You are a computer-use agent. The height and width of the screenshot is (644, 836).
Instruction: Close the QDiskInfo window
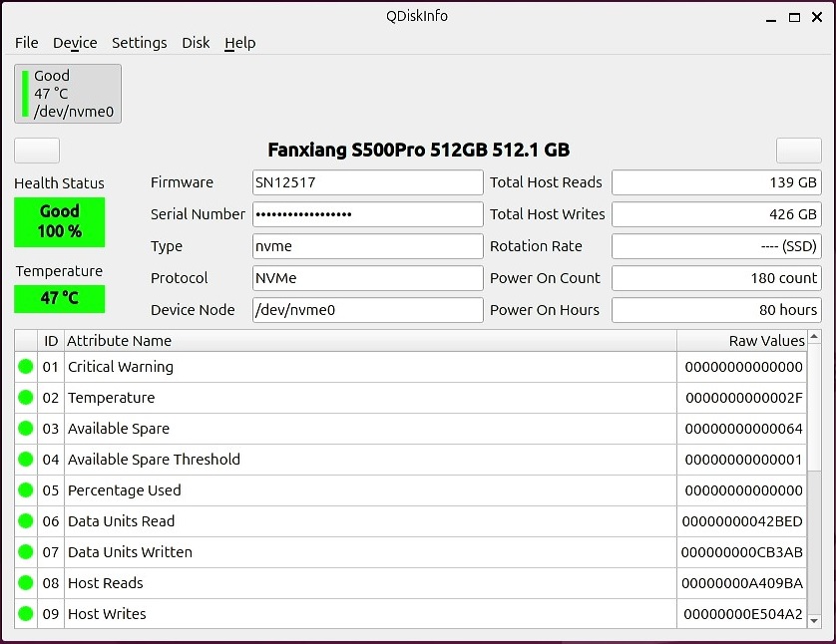point(817,17)
